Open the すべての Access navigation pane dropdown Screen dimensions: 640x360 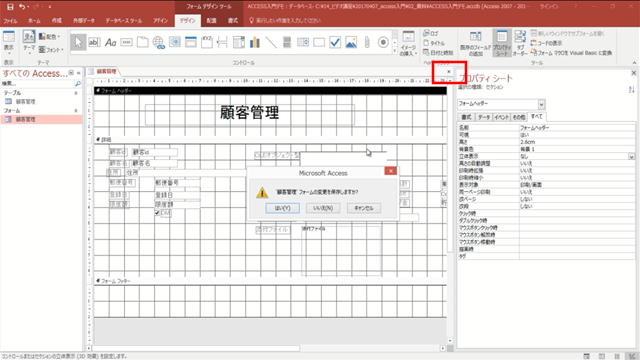[71, 73]
